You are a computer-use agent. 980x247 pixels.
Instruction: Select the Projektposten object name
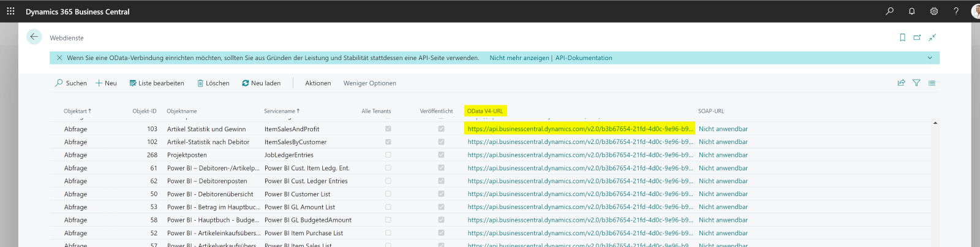[187, 155]
